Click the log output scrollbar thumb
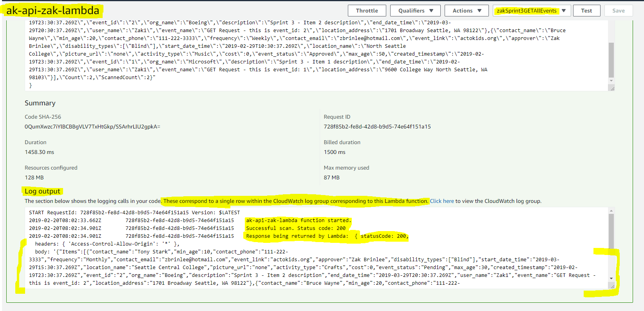Viewport: 644px width, 311px height. 611,231
